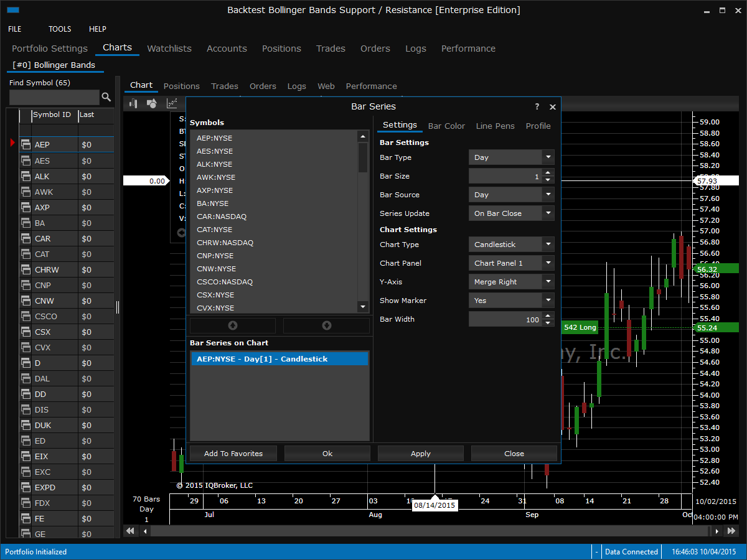Open the FILE menu
Image resolution: width=747 pixels, height=560 pixels.
pyautogui.click(x=14, y=29)
